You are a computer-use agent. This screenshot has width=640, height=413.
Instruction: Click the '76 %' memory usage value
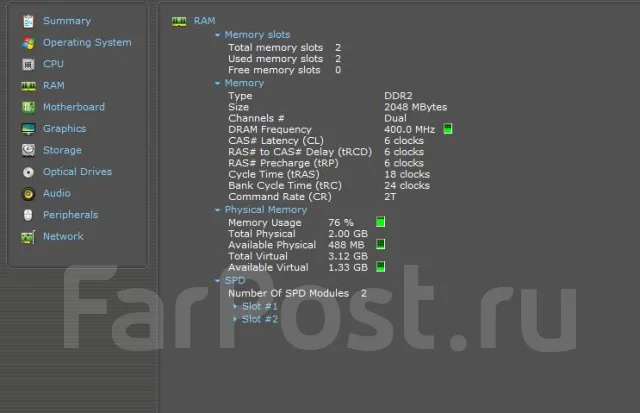pos(341,222)
